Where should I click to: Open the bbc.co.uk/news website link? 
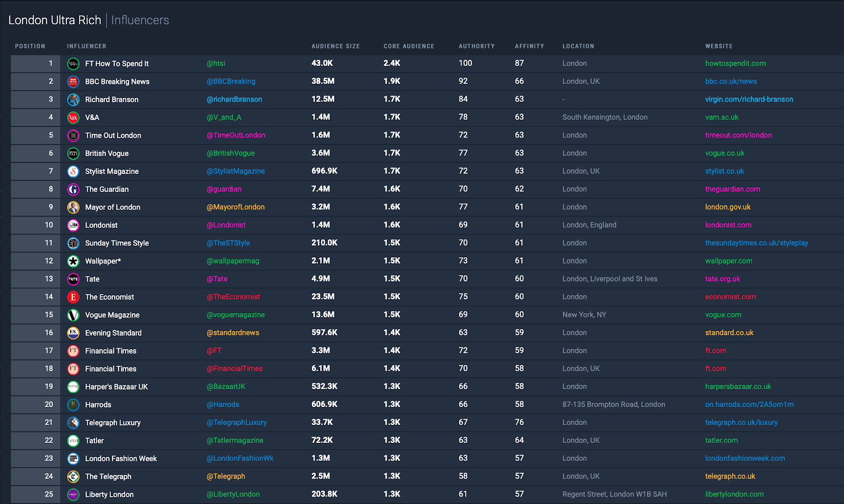point(731,81)
